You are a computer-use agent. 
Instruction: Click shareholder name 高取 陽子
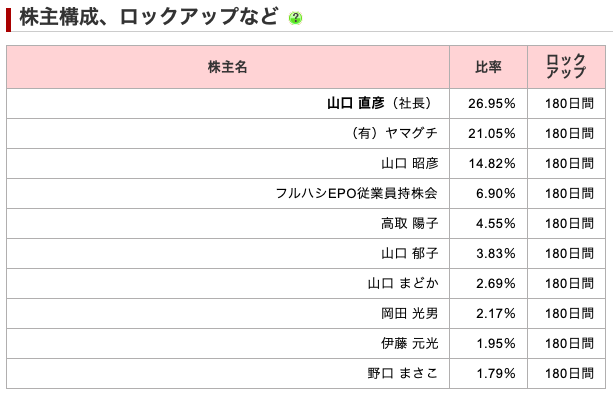(410, 223)
